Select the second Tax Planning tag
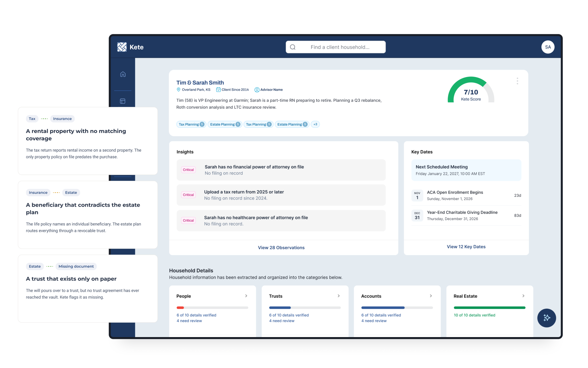 (x=258, y=124)
